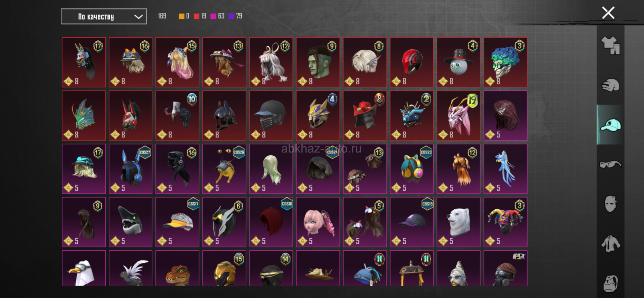
Task: Select the helmet category in sidebar
Action: pos(610,85)
